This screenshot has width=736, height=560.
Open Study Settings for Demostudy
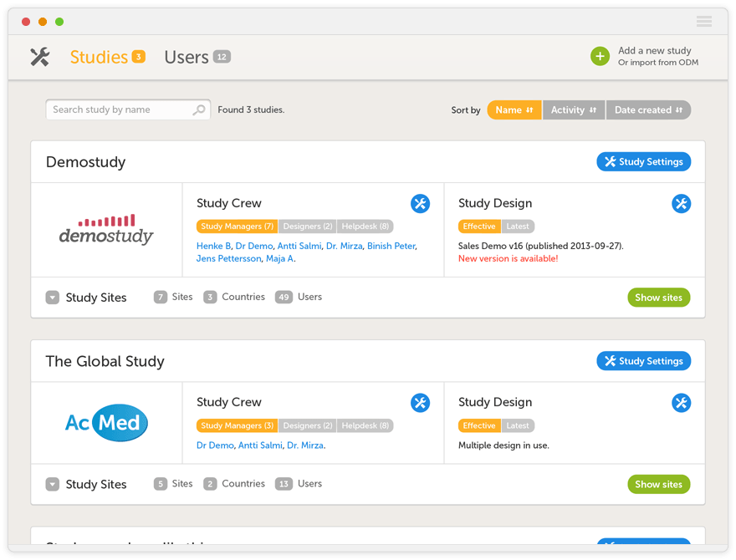tap(643, 161)
